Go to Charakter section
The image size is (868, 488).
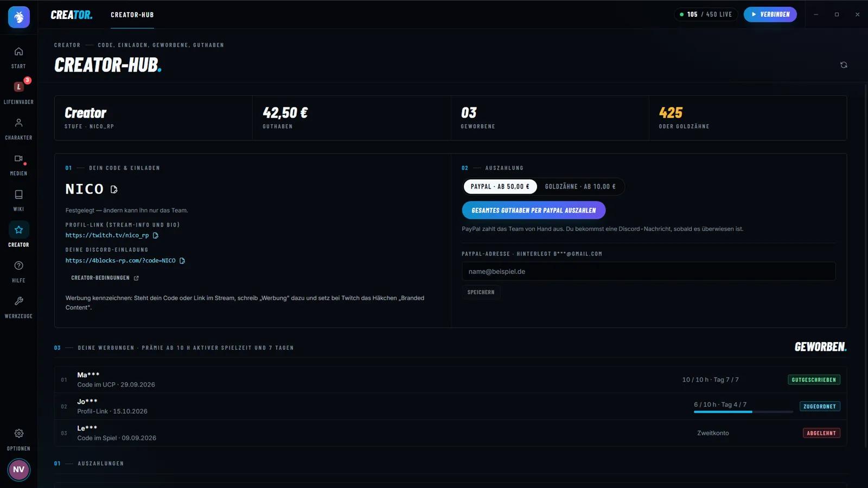(x=18, y=129)
